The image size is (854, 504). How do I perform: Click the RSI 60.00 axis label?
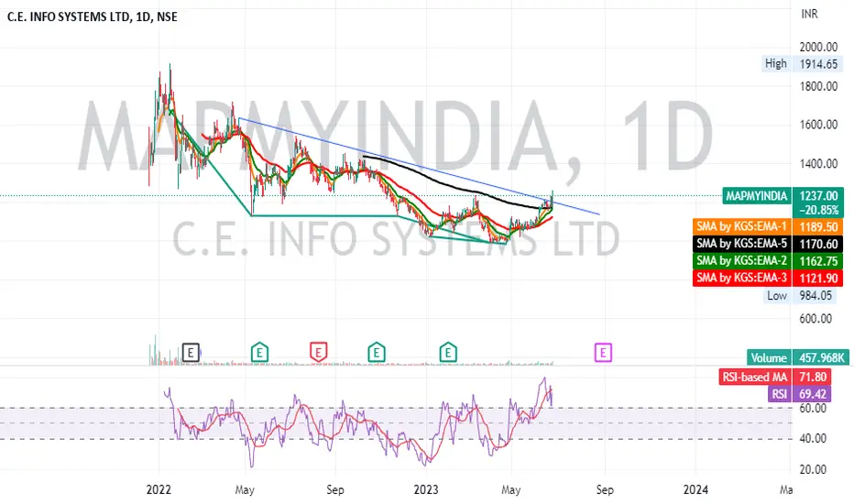point(813,409)
